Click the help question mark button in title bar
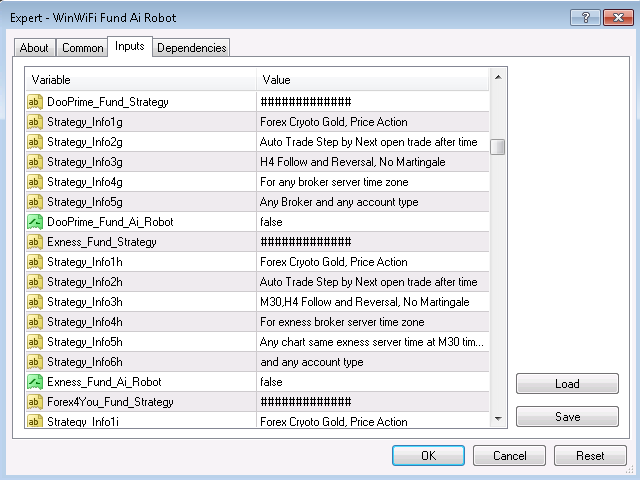This screenshot has width=640, height=480. pyautogui.click(x=585, y=18)
